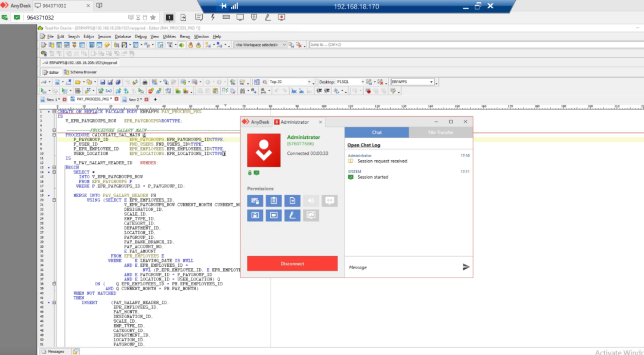The width and height of the screenshot is (644, 355).
Task: Collapse the USING SELECT block on line 20
Action: (54, 200)
